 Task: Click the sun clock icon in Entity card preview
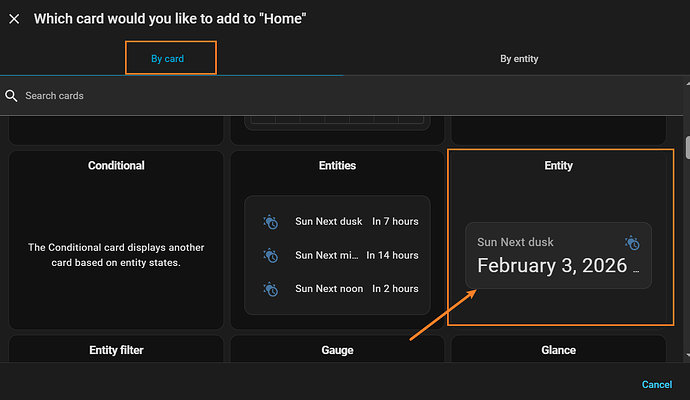632,243
